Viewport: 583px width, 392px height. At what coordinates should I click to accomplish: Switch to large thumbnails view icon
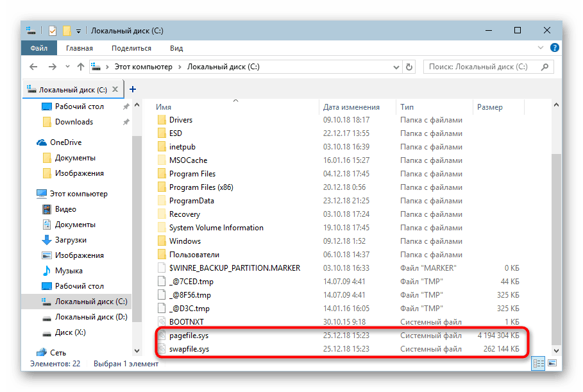pyautogui.click(x=552, y=363)
